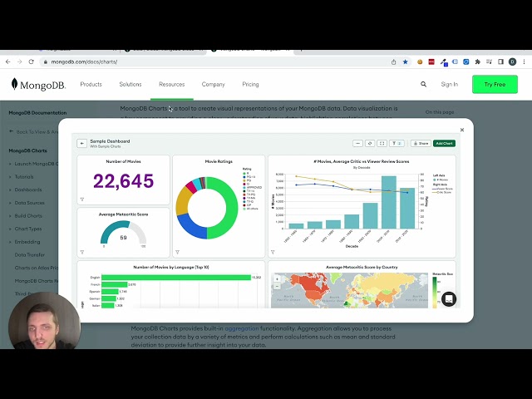Click the green segment of ratings donut
The width and height of the screenshot is (532, 399).
(230, 207)
